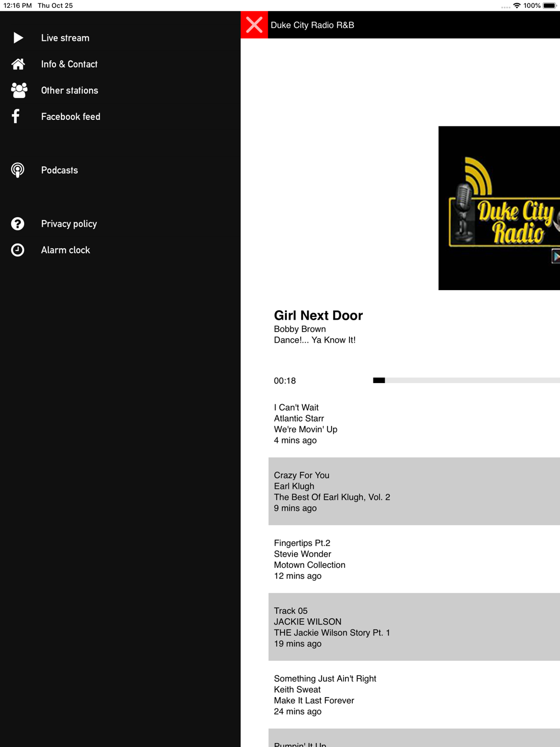
Task: Click the clock icon for Alarm clock
Action: [18, 250]
